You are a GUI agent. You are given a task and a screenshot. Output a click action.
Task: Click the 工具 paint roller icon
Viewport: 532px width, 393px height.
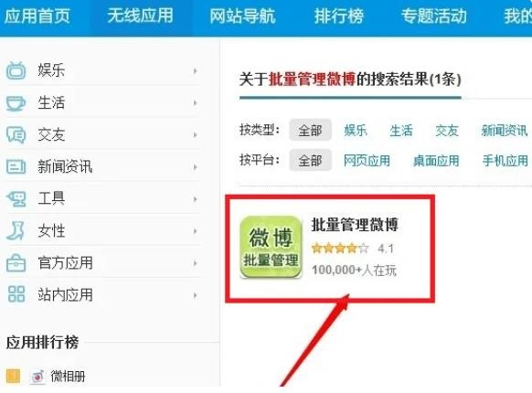[16, 199]
